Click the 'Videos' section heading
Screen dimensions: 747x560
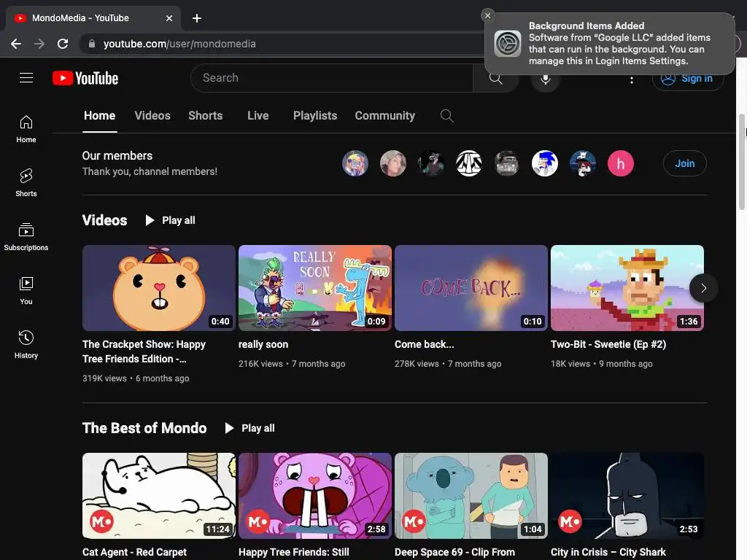104,220
